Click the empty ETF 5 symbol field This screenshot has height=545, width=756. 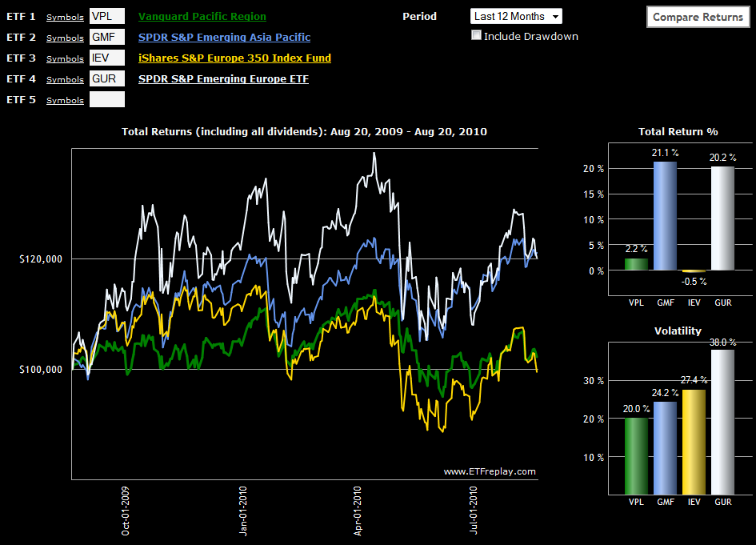coord(107,99)
